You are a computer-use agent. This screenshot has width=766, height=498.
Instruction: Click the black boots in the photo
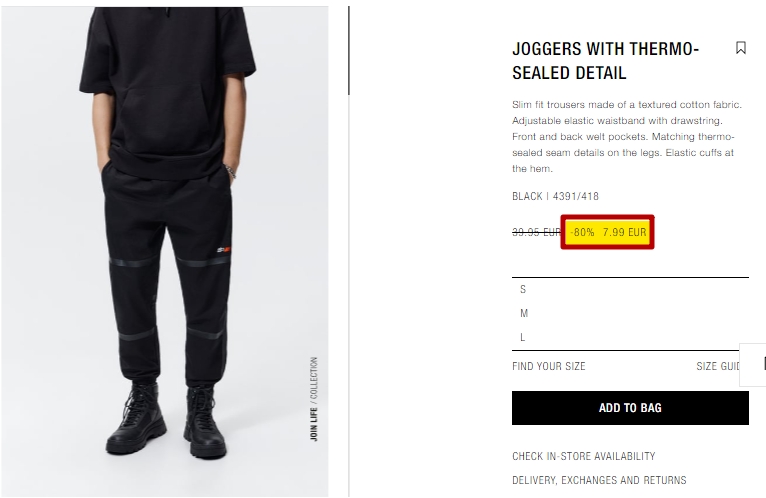click(166, 420)
